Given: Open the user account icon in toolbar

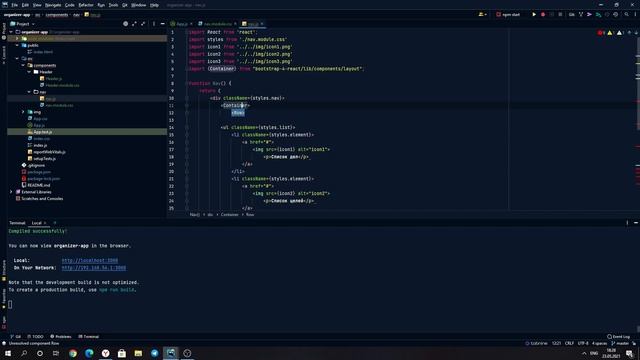Looking at the screenshot, I should [482, 15].
